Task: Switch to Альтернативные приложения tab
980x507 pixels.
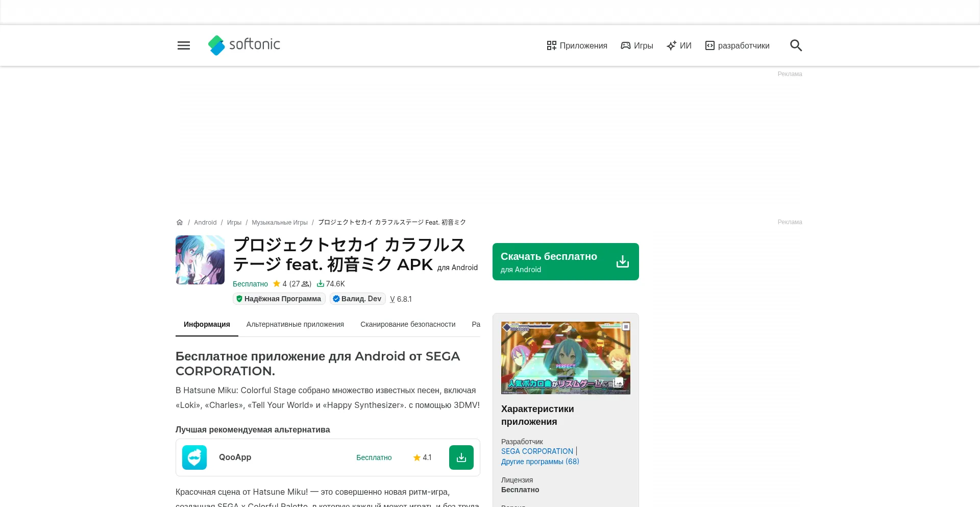Action: pos(295,325)
